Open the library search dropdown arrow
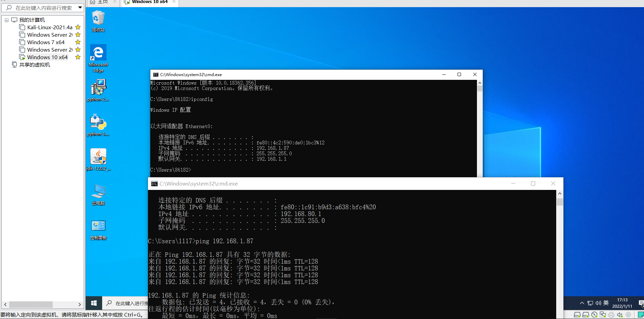The image size is (644, 319). (80, 7)
